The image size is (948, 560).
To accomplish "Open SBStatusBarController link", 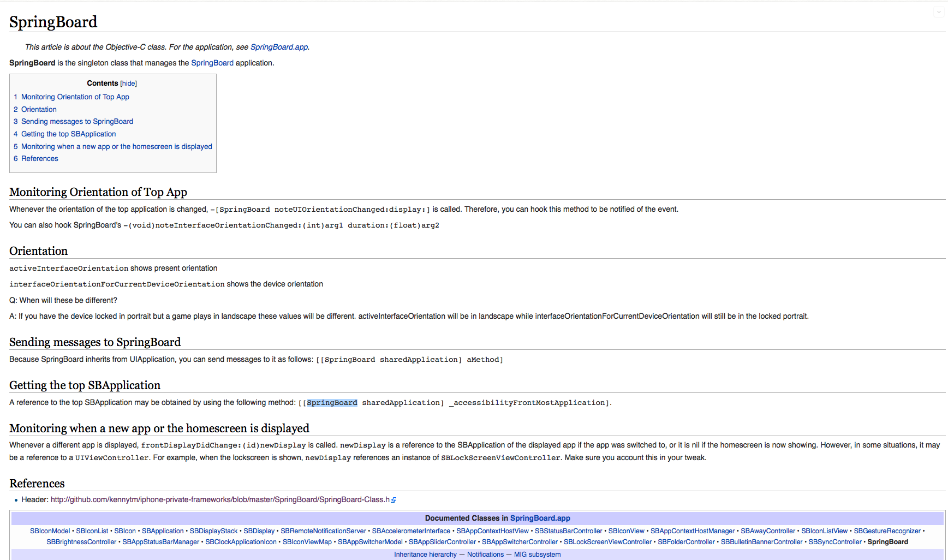I will point(568,531).
